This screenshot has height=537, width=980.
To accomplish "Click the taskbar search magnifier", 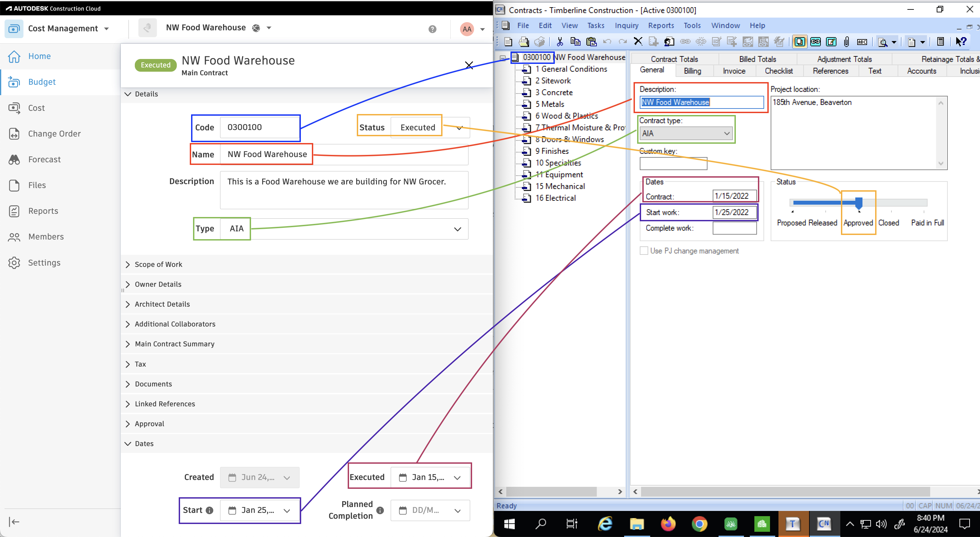I will (540, 524).
